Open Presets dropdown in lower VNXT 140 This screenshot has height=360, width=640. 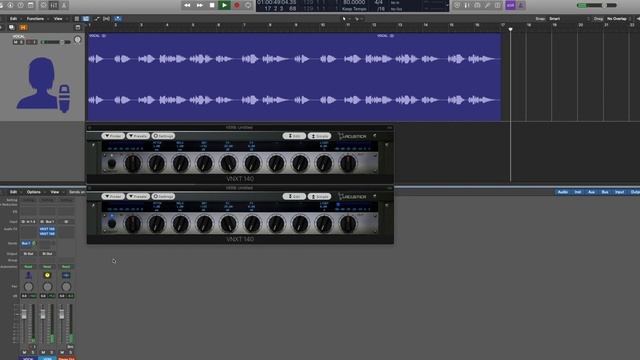click(138, 196)
